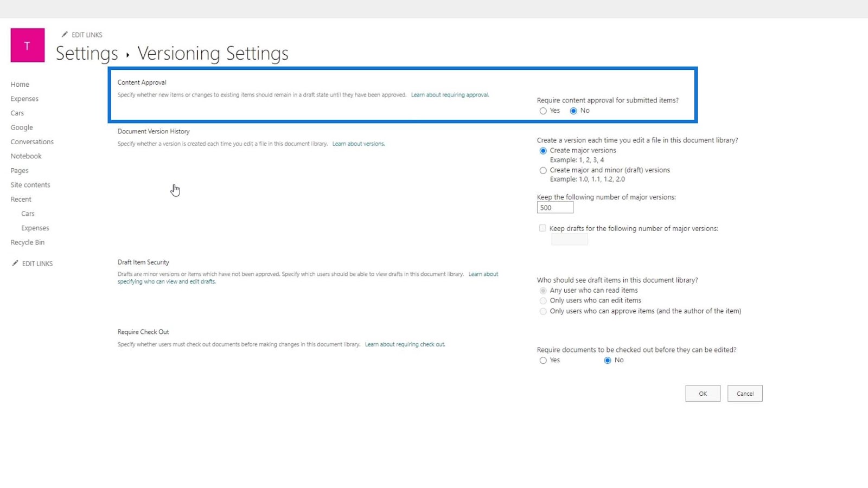Choose Create major and minor versions
Viewport: 868px width, 488px height.
543,170
